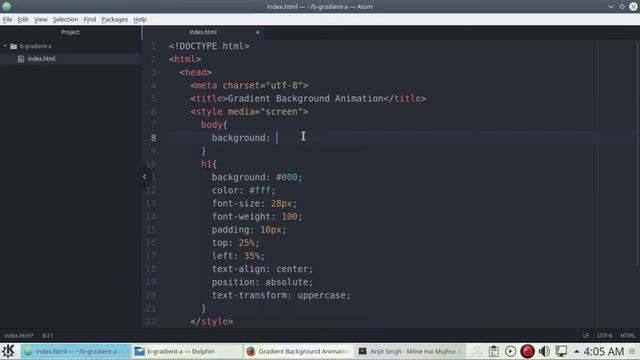The height and width of the screenshot is (360, 640).
Task: Open the Help menu
Action: 140,19
